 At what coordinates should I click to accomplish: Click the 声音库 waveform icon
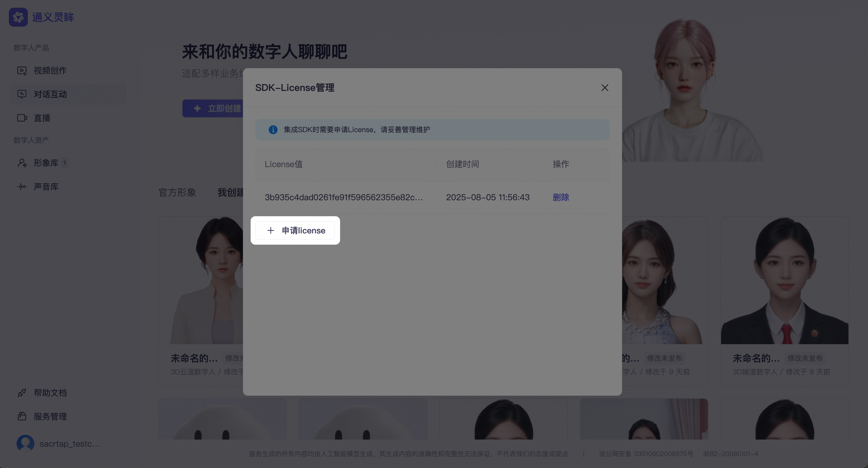click(22, 187)
